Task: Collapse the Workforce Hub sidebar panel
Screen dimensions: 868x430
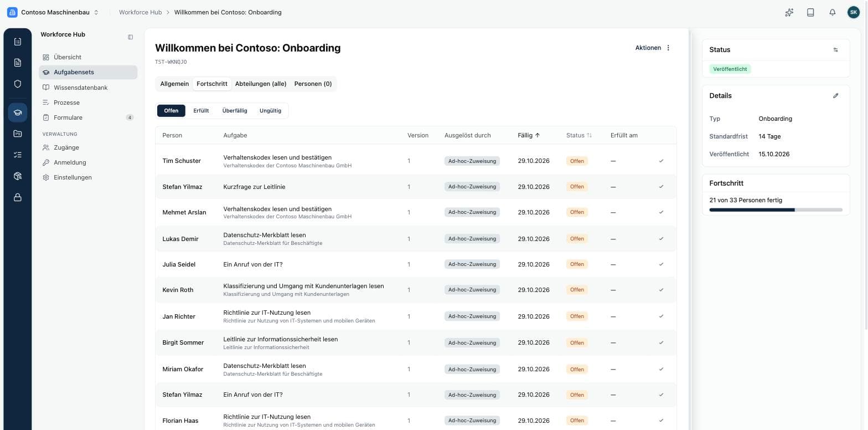Action: [131, 37]
